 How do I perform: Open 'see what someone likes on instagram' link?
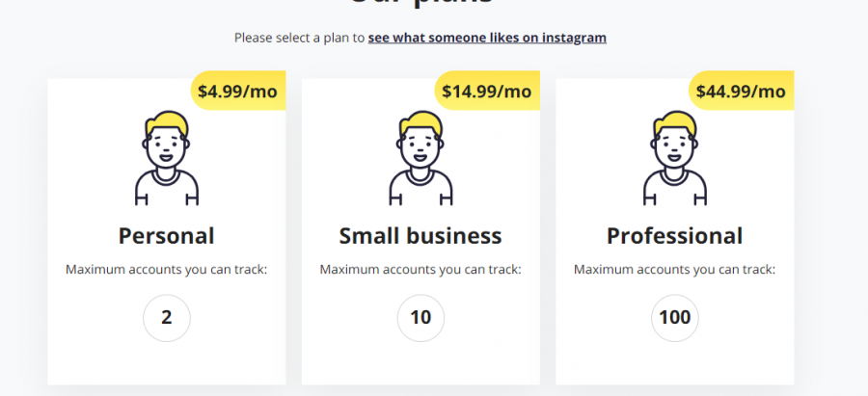coord(487,39)
